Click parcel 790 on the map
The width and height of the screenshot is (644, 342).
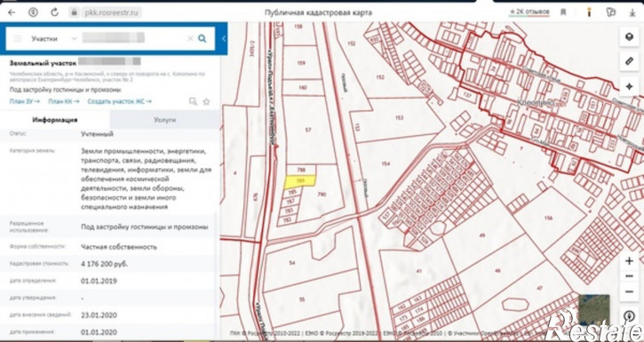tap(322, 195)
